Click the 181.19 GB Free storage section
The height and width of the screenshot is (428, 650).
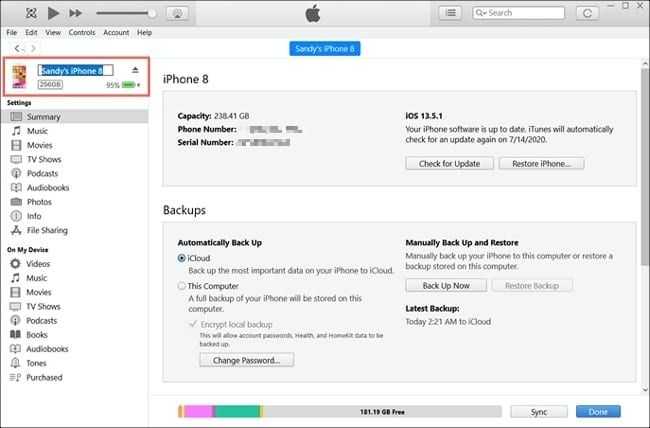(382, 411)
